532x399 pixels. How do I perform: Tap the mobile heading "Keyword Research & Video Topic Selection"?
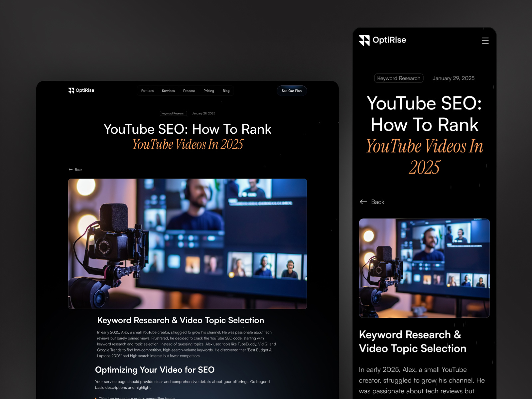tap(413, 341)
